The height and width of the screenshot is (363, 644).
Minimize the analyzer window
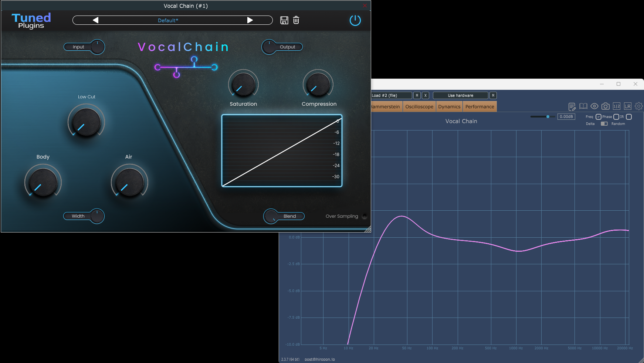click(x=602, y=84)
